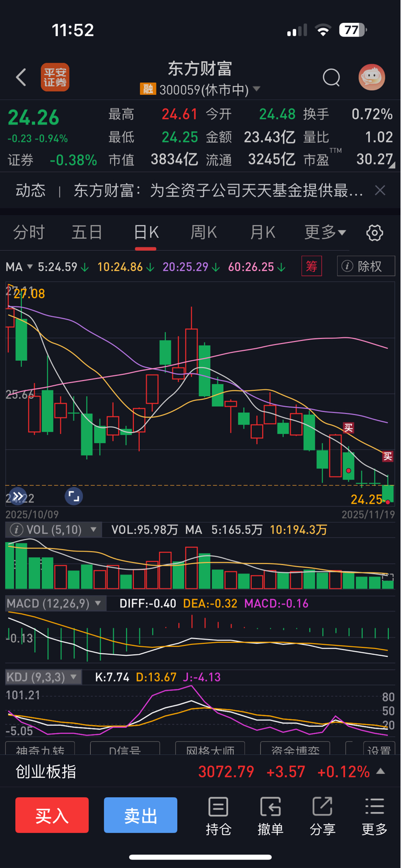Viewport: 401px width, 868px height.
Task: Click the stock price 24.26
Action: pyautogui.click(x=33, y=118)
